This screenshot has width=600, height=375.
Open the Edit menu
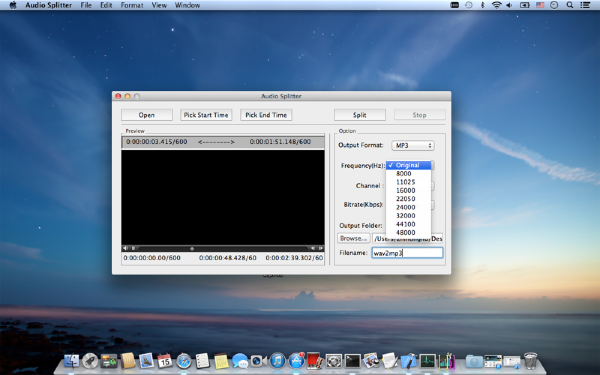click(106, 5)
